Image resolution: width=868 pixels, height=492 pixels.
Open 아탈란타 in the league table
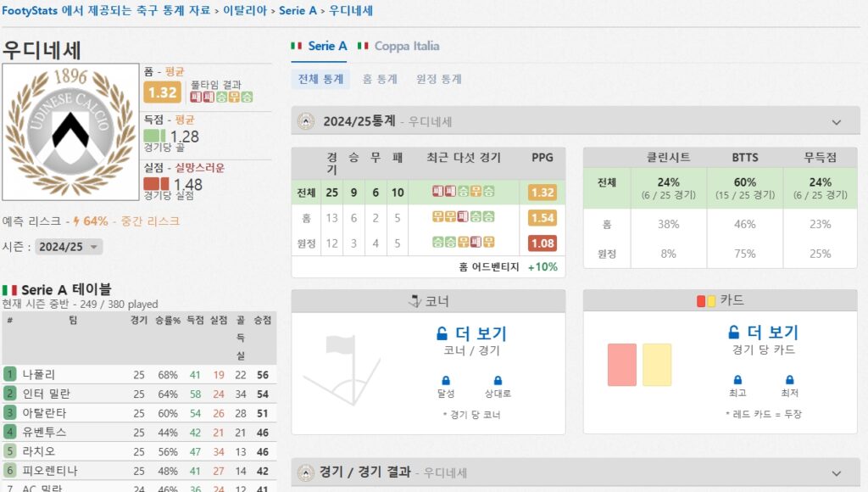(44, 413)
